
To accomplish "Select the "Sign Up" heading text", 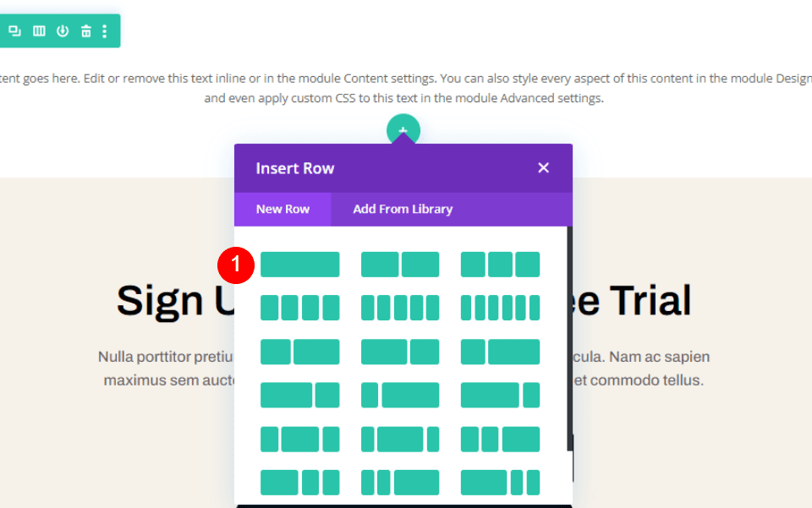I will click(161, 301).
